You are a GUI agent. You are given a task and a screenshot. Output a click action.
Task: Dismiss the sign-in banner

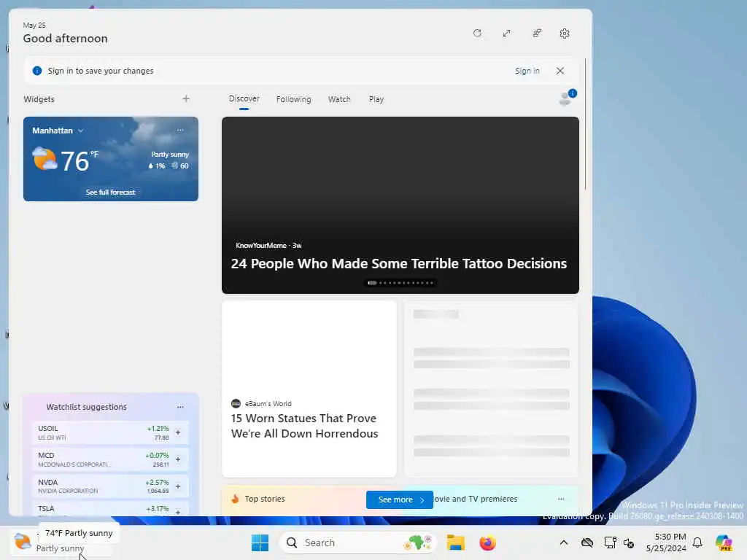click(560, 71)
